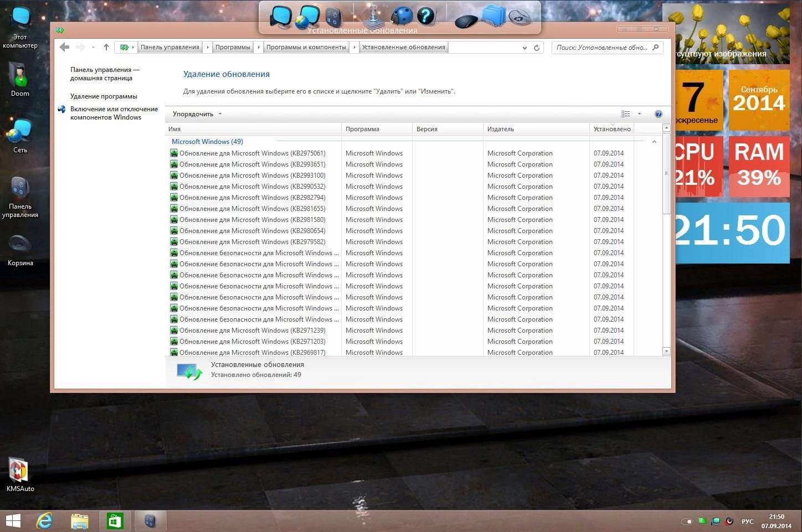Open File Explorer from the taskbar

coord(80,521)
